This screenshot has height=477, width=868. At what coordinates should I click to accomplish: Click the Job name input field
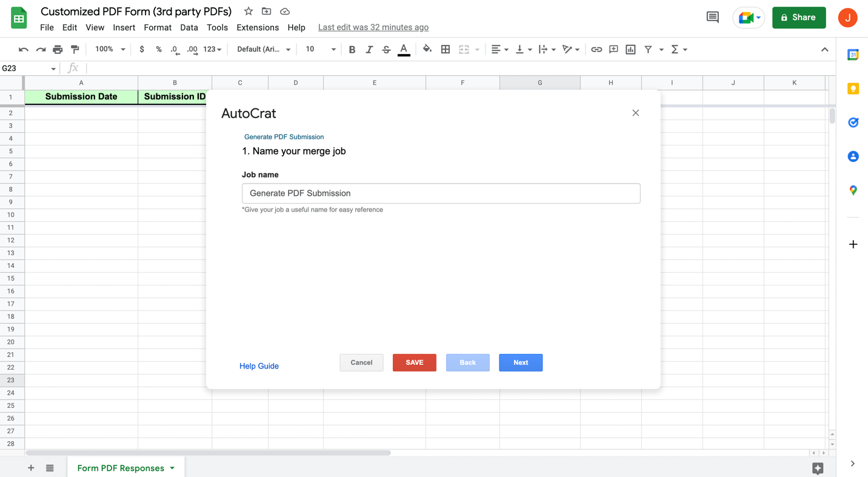click(x=441, y=193)
